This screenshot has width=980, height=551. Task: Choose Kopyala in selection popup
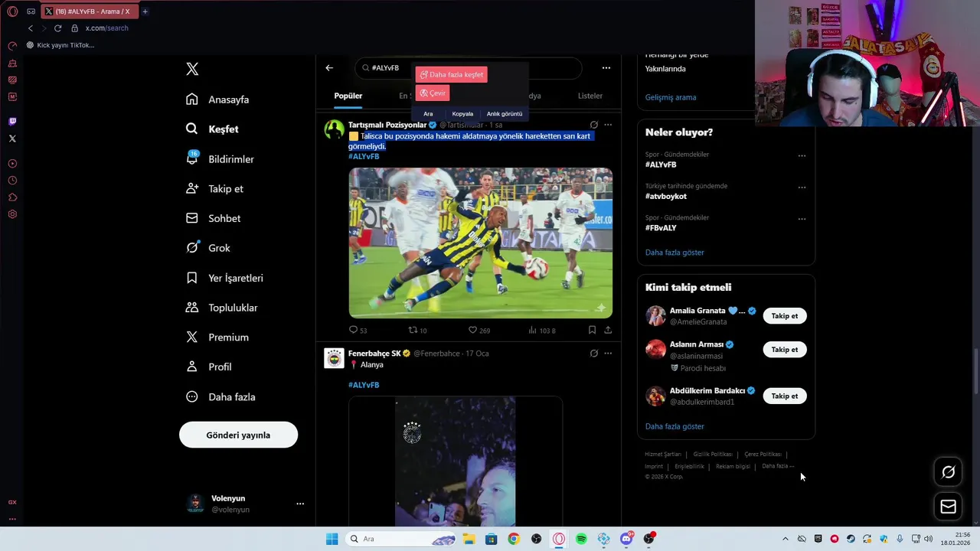pyautogui.click(x=462, y=114)
